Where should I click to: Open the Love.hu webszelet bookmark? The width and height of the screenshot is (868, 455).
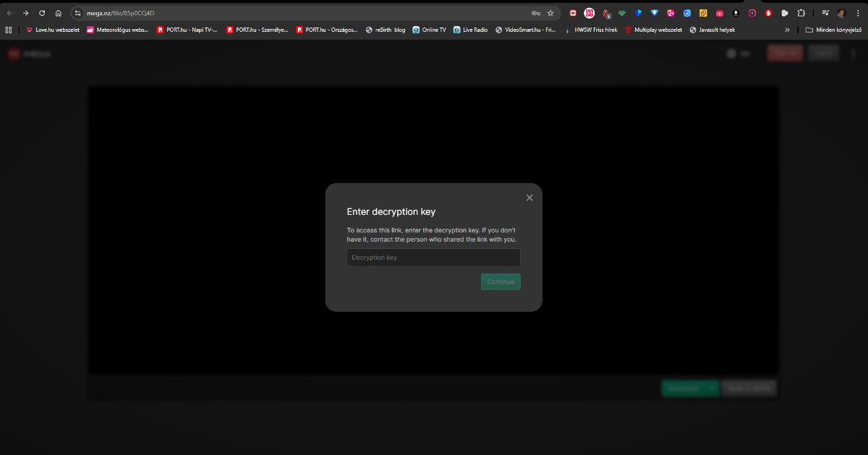point(52,30)
